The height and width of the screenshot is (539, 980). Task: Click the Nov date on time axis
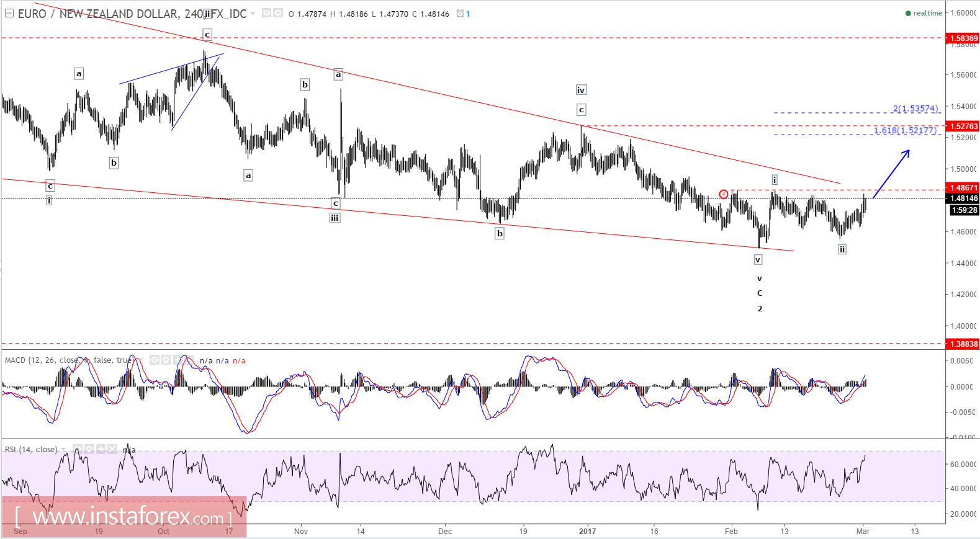(x=301, y=531)
